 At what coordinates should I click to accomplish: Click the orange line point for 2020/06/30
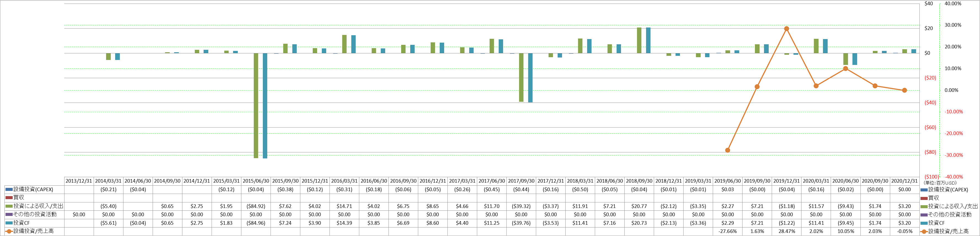(x=845, y=69)
